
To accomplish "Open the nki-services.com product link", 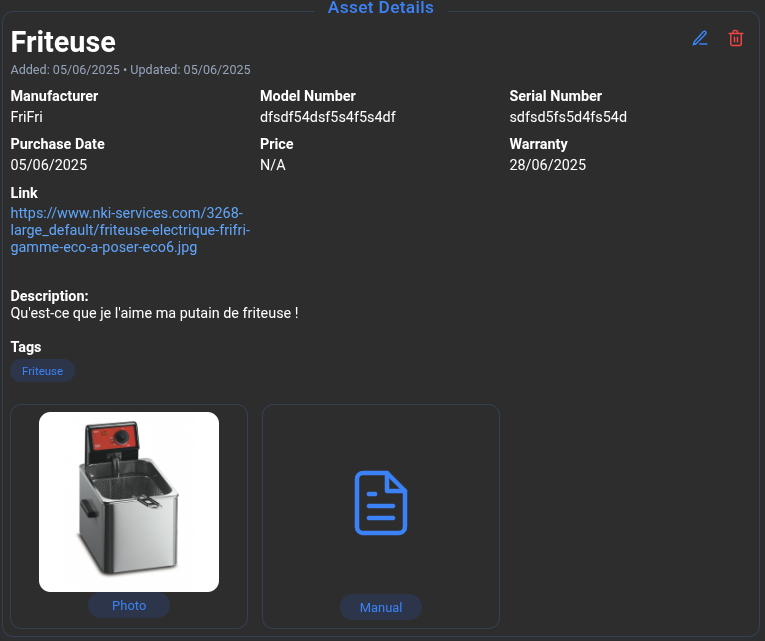I will (130, 230).
